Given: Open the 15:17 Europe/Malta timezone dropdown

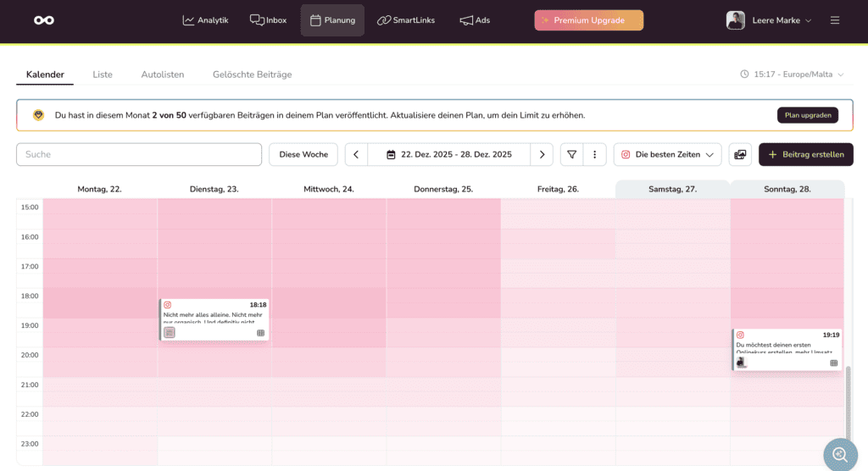Looking at the screenshot, I should [793, 75].
